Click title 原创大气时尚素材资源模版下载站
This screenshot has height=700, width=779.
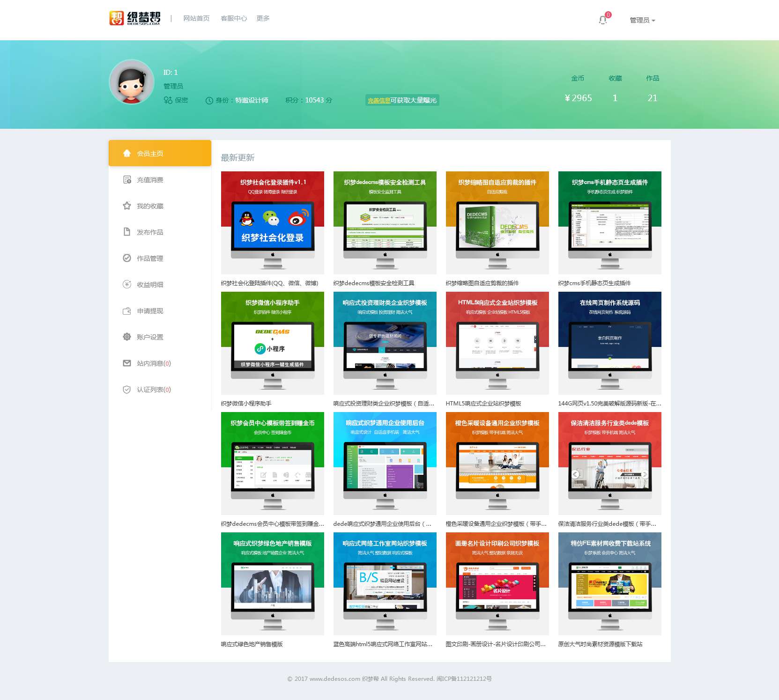point(601,644)
